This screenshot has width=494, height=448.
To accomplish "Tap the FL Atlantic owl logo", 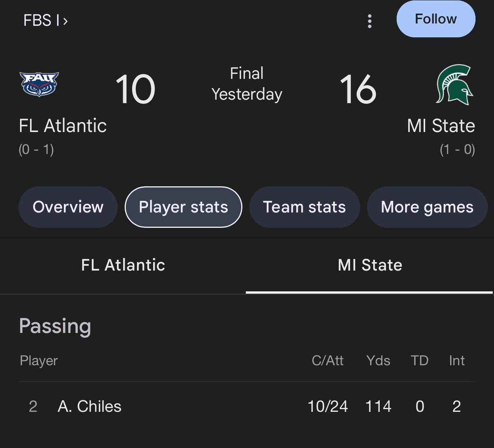I will (x=39, y=84).
